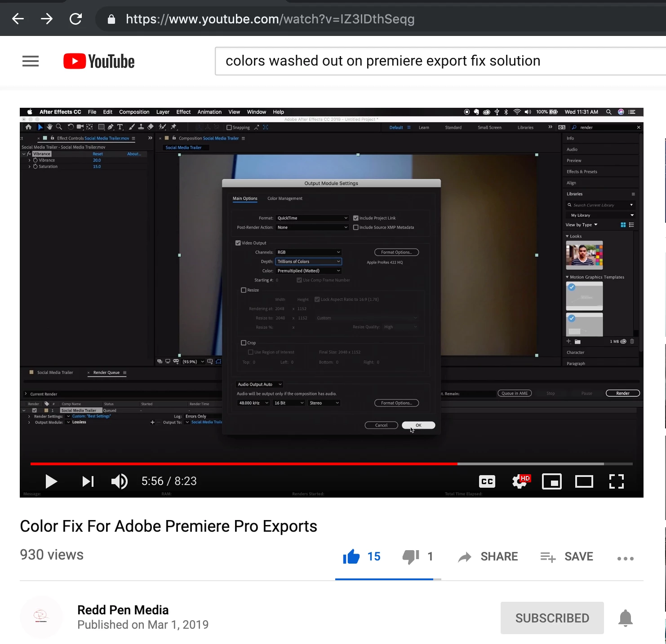Open After Effects File menu
This screenshot has height=644, width=666.
92,112
